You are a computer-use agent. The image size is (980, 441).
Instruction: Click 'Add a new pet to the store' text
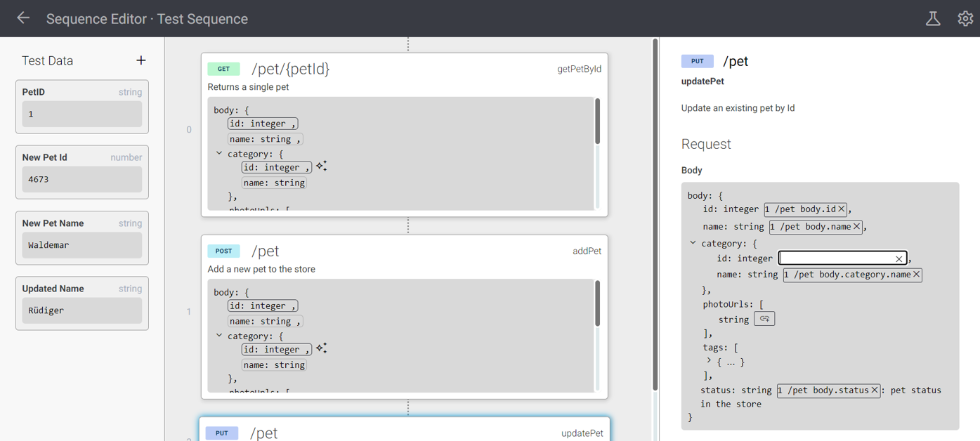point(261,269)
